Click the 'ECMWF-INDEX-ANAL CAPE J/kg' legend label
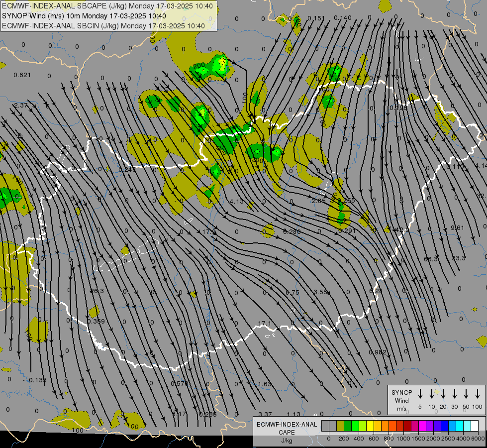The width and height of the screenshot is (487, 448). (287, 432)
